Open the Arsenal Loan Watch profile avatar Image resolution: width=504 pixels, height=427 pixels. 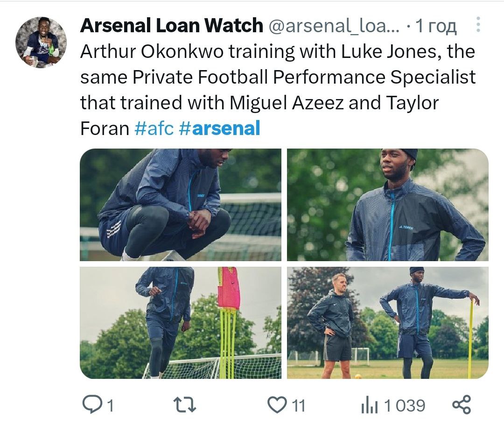pos(41,43)
